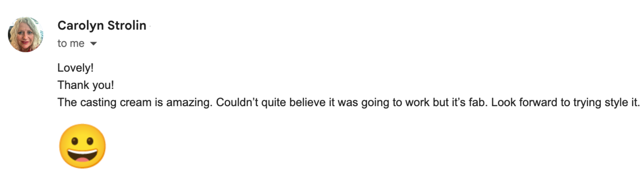The image size is (644, 172).
Task: Expand recipient details arrow beside "to me"
Action: (93, 44)
